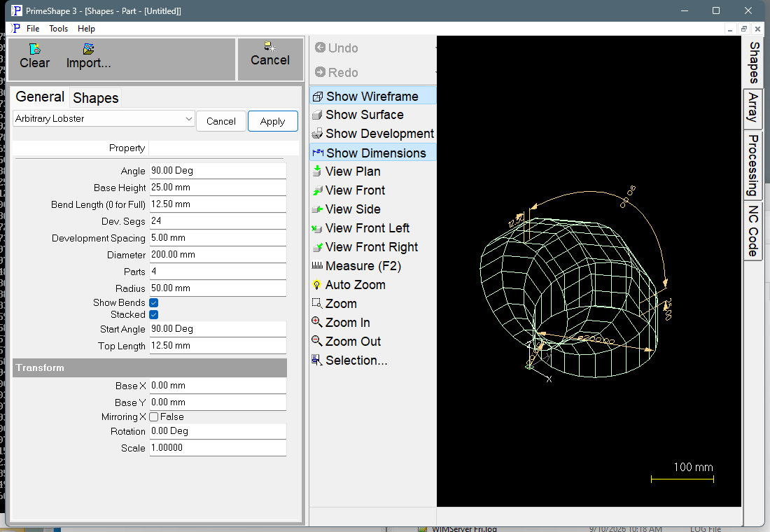Screen dimensions: 770x532
Task: Click the Diameter value field
Action: click(218, 255)
